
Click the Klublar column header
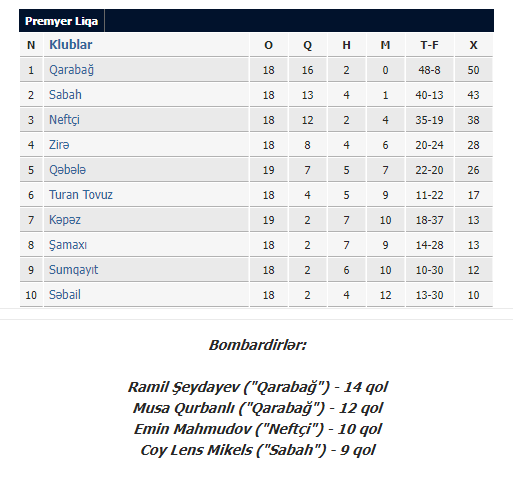click(x=71, y=45)
